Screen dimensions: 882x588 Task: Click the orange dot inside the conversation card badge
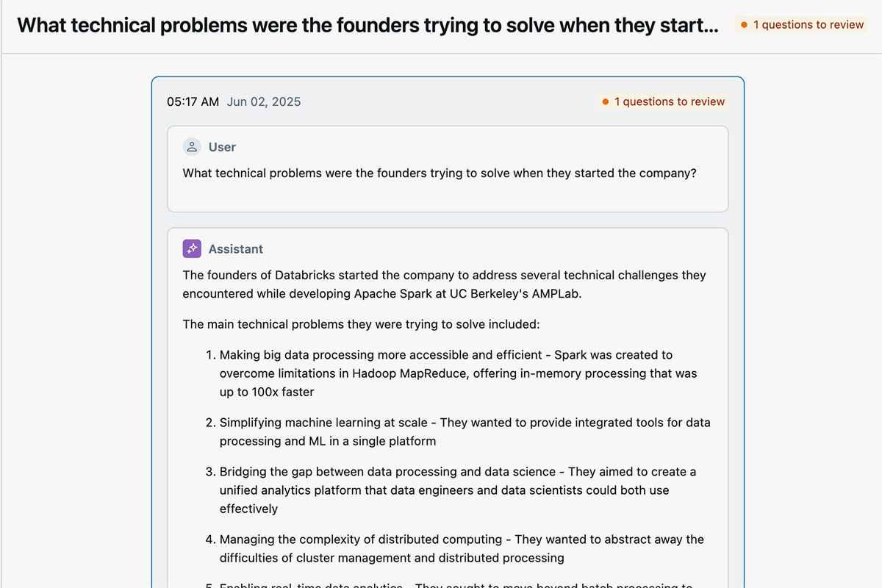[605, 101]
